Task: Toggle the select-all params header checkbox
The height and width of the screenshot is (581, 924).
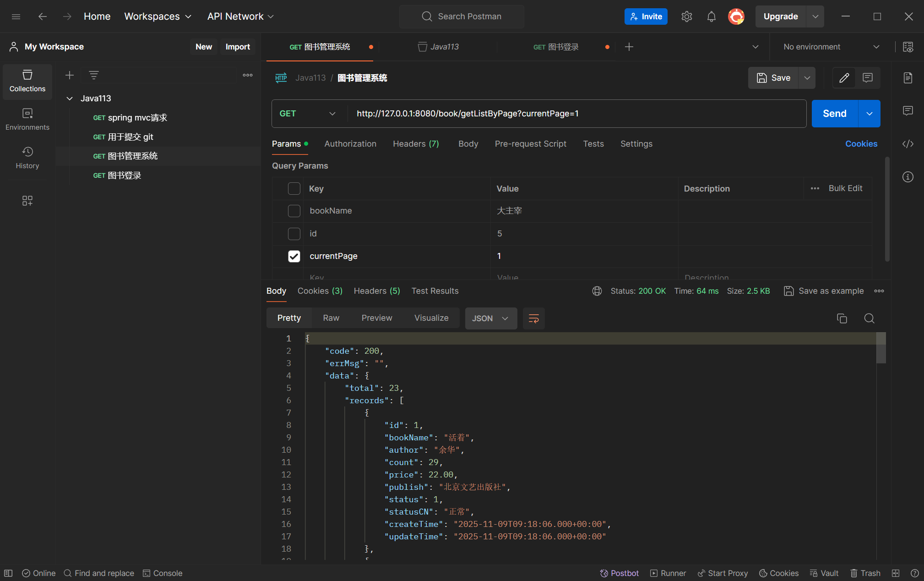Action: [x=294, y=189]
